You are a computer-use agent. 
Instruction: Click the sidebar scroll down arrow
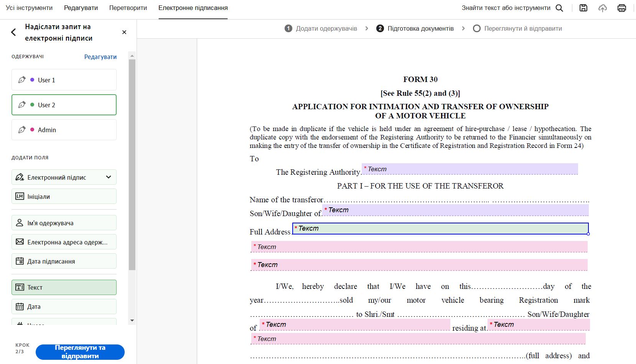coord(132,321)
